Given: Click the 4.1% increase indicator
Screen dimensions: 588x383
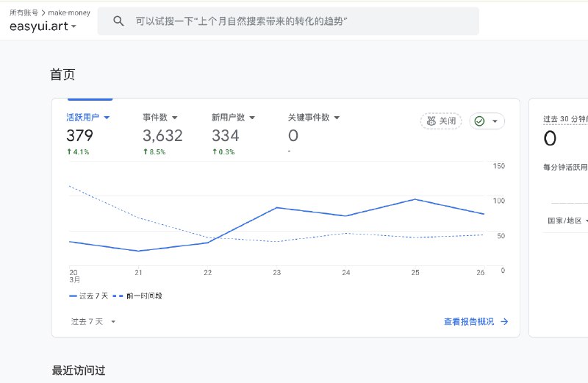Looking at the screenshot, I should click(78, 152).
